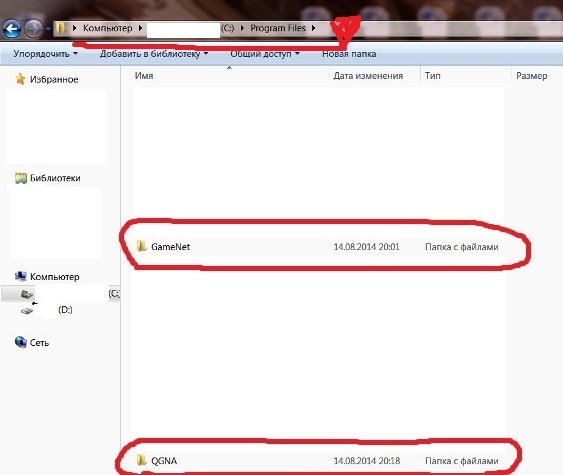Click Папка с файлами in QGNA row
This screenshot has width=563, height=475.
click(x=462, y=461)
